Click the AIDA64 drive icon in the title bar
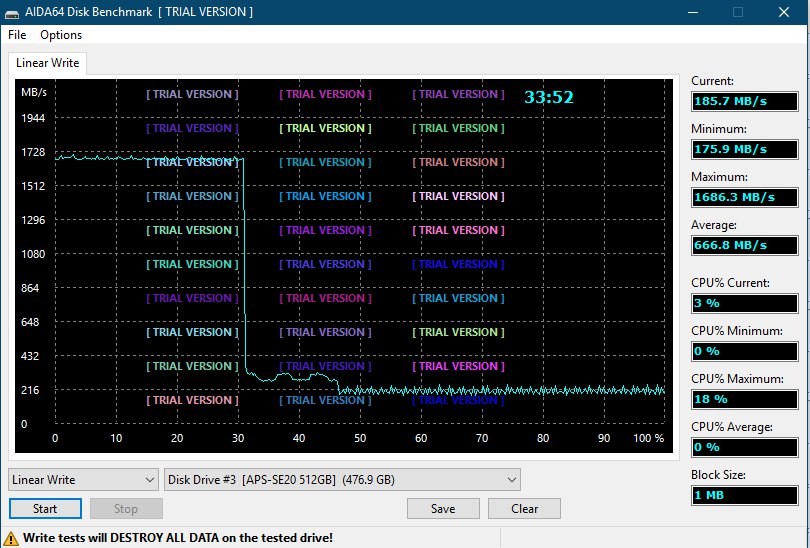810x548 pixels. click(x=12, y=12)
